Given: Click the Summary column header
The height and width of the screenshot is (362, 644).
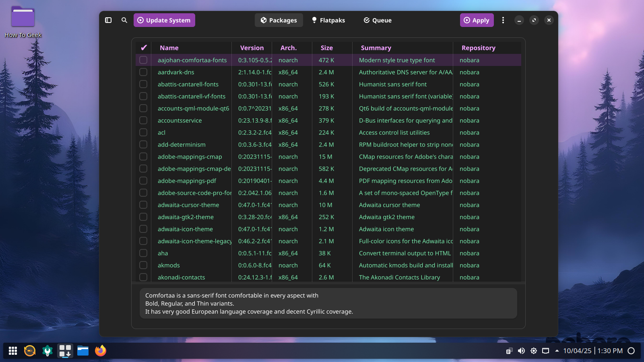Looking at the screenshot, I should click(376, 48).
